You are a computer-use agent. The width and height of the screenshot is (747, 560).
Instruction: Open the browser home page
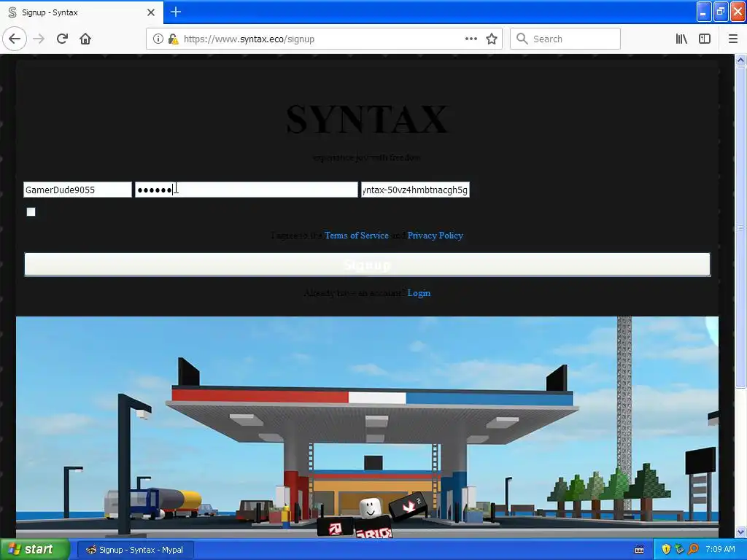coord(85,39)
